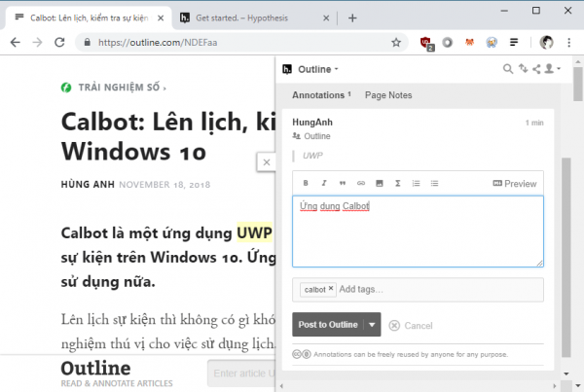Click the orange fox extension icon
This screenshot has width=584, height=392.
click(470, 43)
